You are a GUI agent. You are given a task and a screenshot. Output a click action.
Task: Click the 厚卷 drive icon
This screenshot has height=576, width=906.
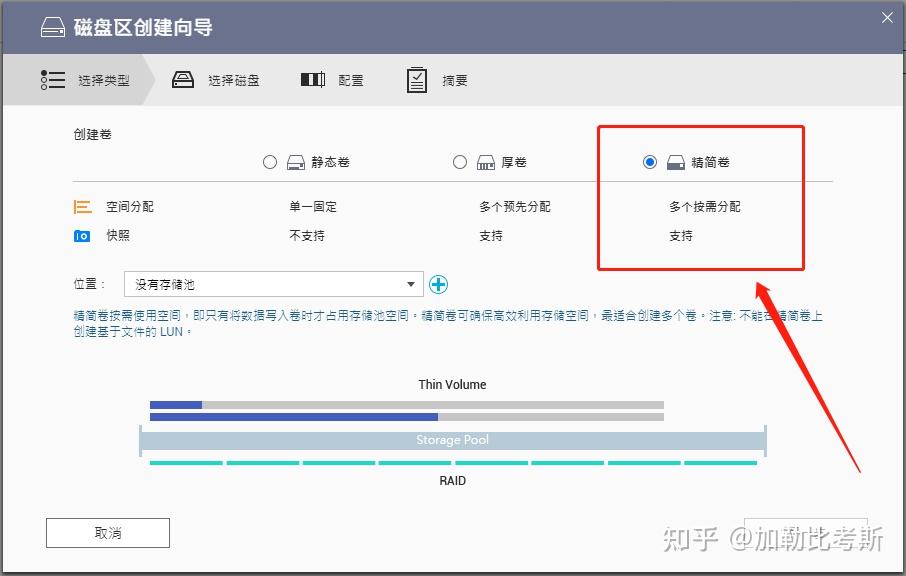tap(486, 161)
